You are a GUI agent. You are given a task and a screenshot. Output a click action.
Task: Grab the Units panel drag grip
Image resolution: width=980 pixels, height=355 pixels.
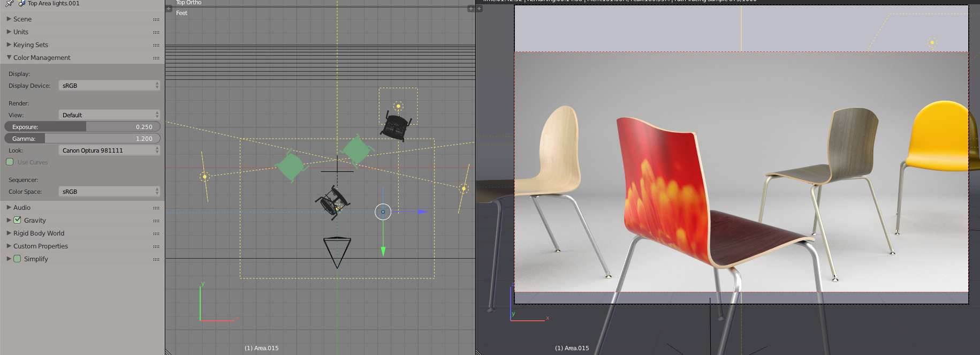pos(156,32)
